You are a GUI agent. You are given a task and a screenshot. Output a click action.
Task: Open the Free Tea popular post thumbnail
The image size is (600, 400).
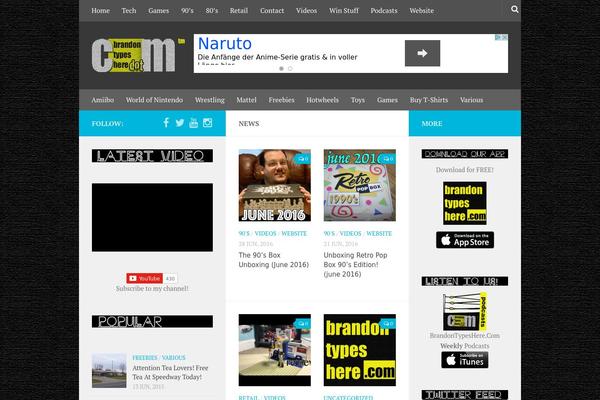109,371
